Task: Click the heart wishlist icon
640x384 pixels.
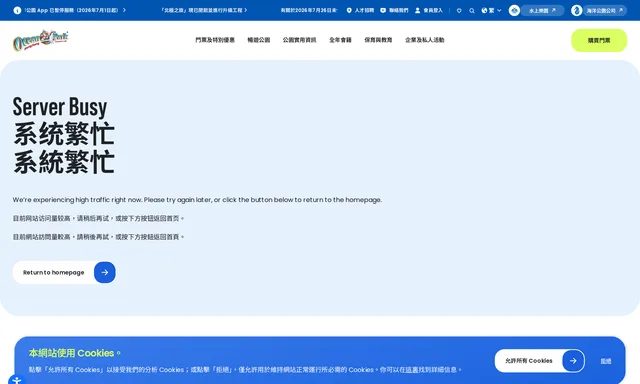Action: [x=459, y=11]
